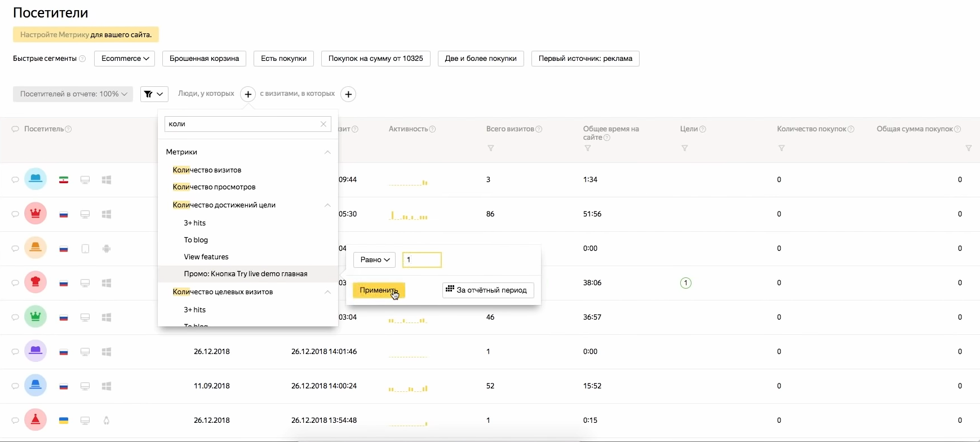
Task: Clear the search field with the X icon
Action: click(323, 124)
